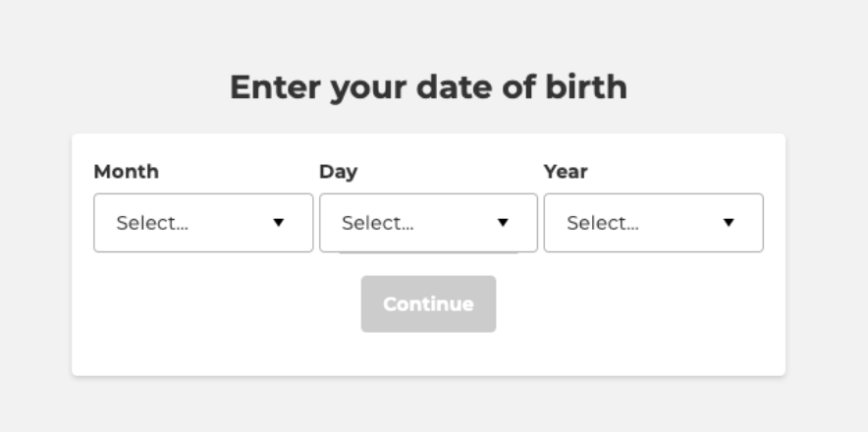Click empty white card area left of Continue
The image size is (868, 432).
tap(216, 314)
